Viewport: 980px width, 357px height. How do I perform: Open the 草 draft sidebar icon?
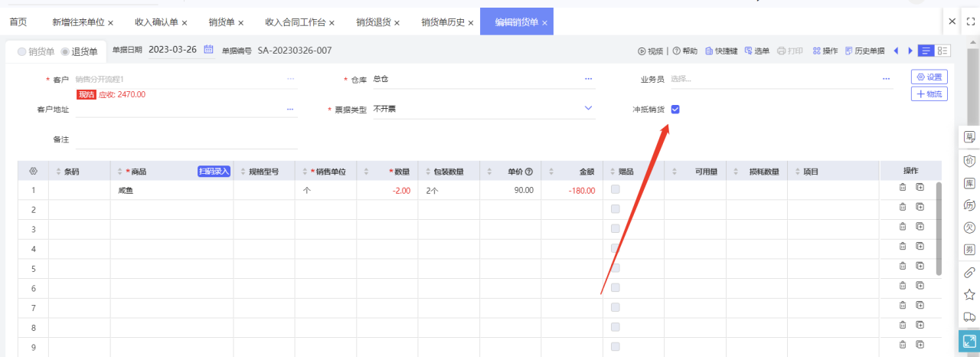point(969,137)
